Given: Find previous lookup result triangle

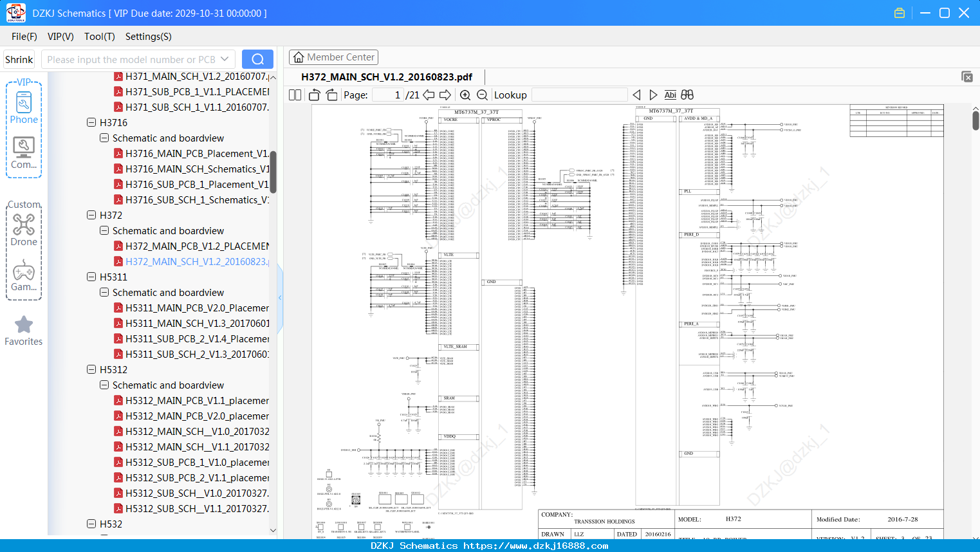Looking at the screenshot, I should click(637, 95).
